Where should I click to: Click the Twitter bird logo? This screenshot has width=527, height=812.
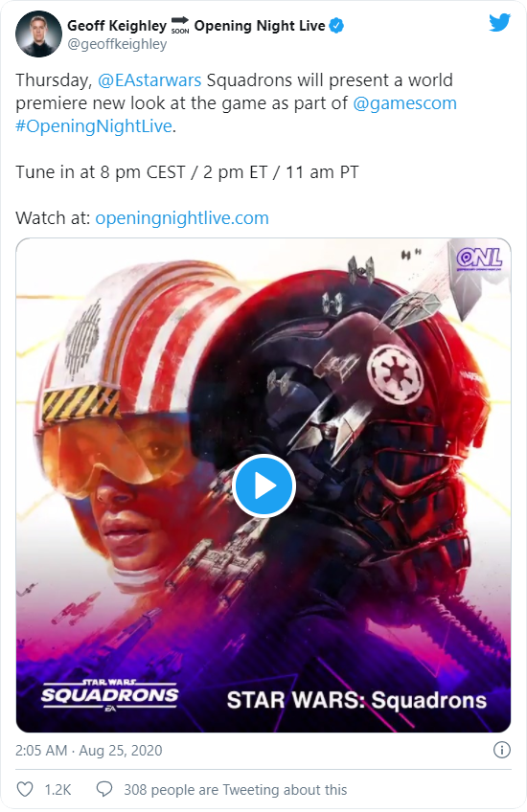coord(499,23)
